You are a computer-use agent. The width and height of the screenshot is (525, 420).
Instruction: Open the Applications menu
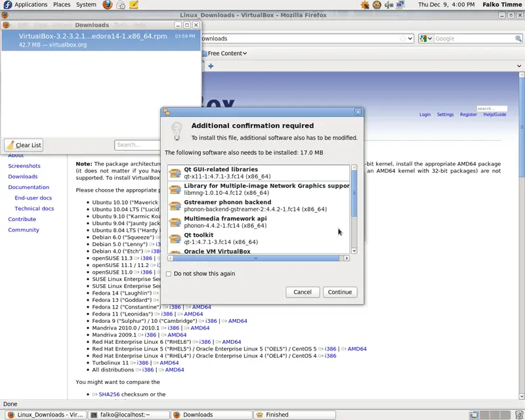(x=31, y=5)
